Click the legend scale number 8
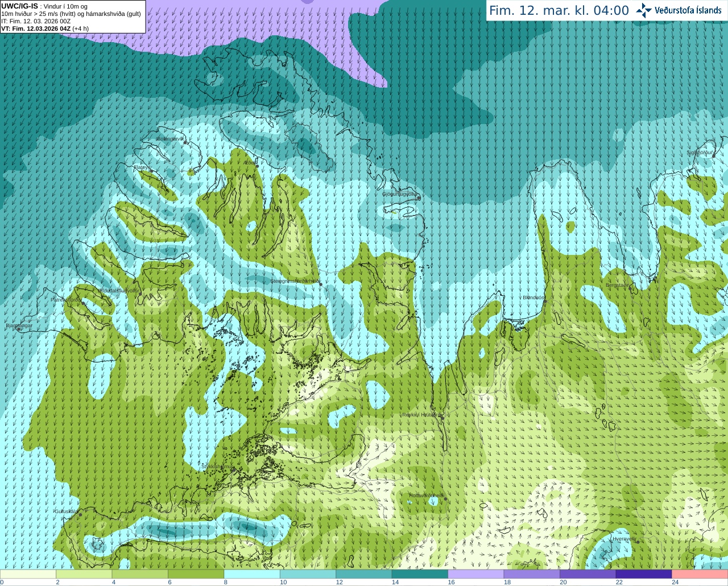Screen dimensions: 728x586 pyautogui.click(x=226, y=582)
